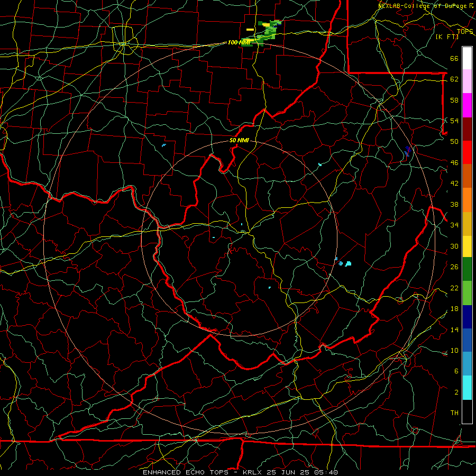476x476 pixels.
Task: Select the [K FT] units label
Action: (447, 36)
